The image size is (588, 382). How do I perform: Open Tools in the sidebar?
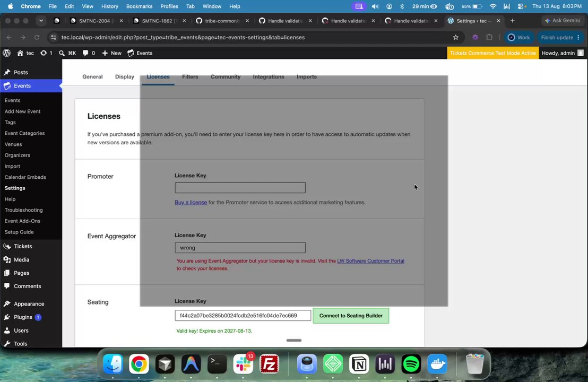[31, 343]
